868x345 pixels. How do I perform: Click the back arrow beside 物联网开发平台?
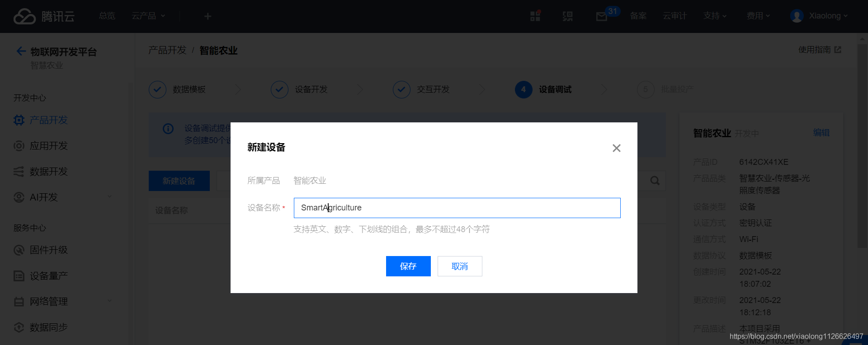click(21, 51)
